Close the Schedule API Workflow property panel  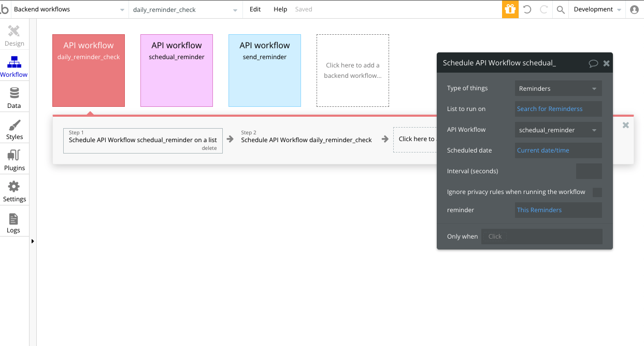(606, 63)
